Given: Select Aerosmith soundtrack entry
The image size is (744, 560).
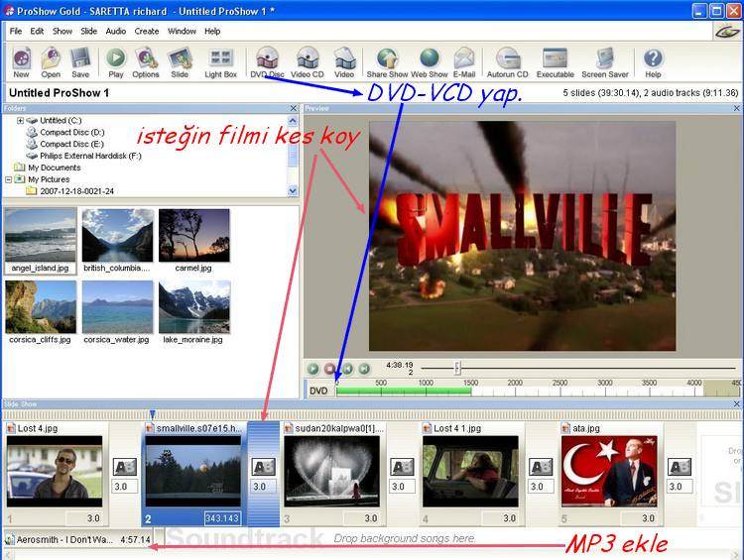Looking at the screenshot, I should [x=78, y=539].
